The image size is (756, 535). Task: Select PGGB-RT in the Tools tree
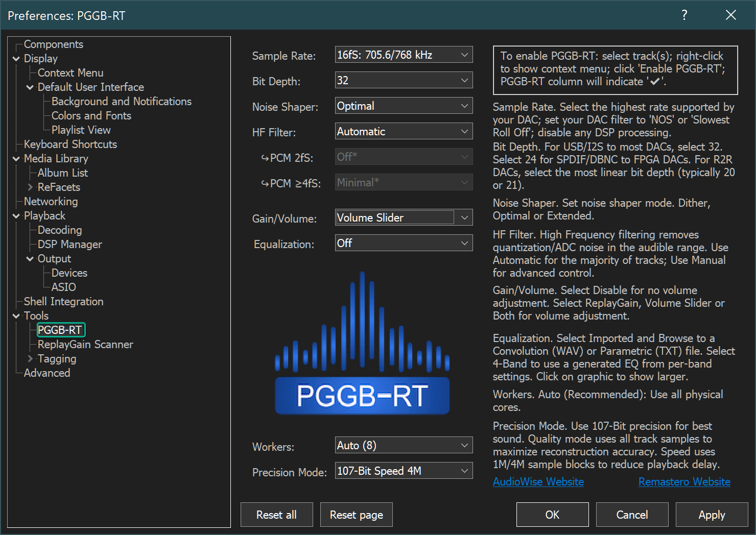point(60,330)
